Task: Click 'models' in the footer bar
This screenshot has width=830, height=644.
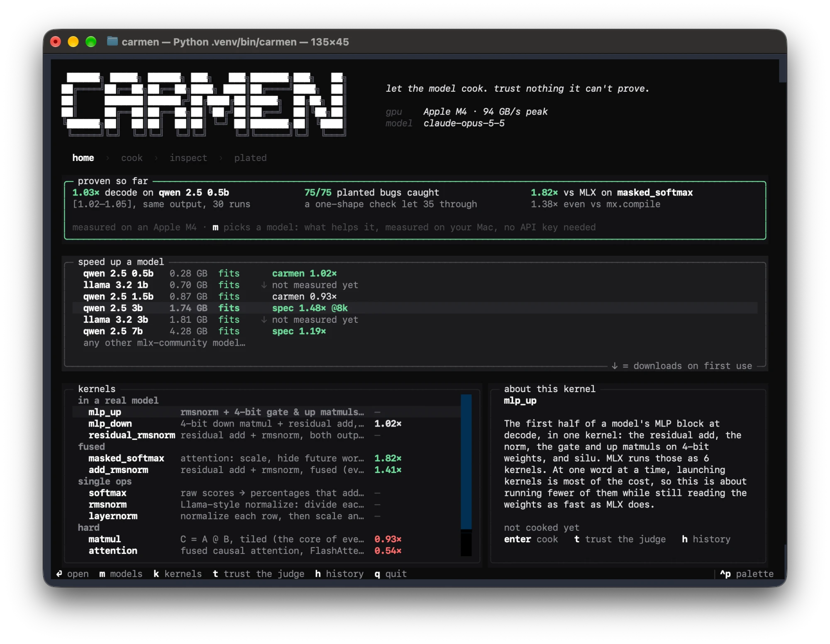Action: click(x=121, y=574)
